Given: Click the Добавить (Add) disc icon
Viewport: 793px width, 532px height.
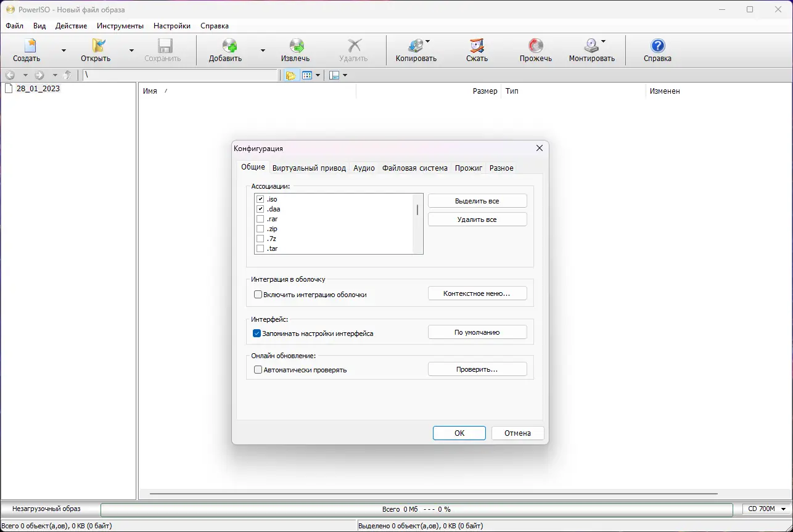Looking at the screenshot, I should tap(229, 46).
